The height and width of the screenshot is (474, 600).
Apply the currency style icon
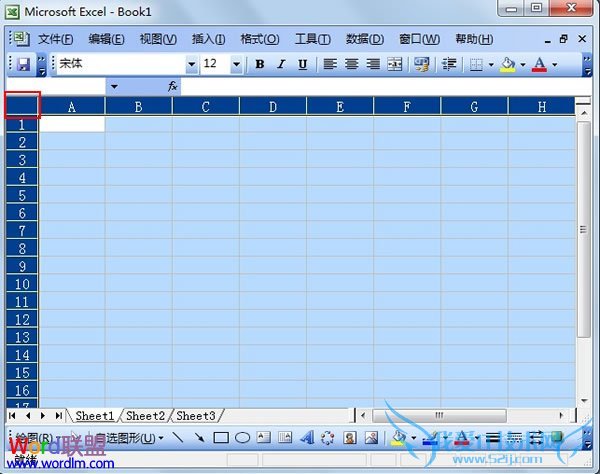(422, 64)
